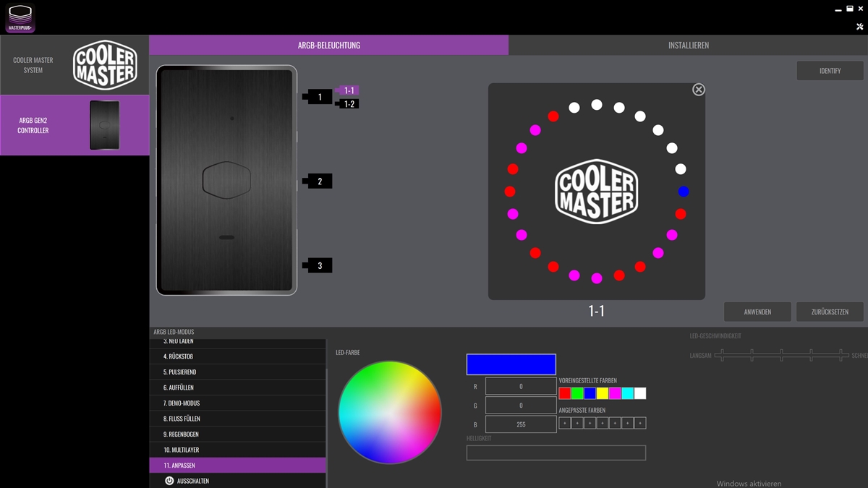This screenshot has width=868, height=488.
Task: Switch to the ARGB-Beleuchtung tab
Action: (x=329, y=45)
